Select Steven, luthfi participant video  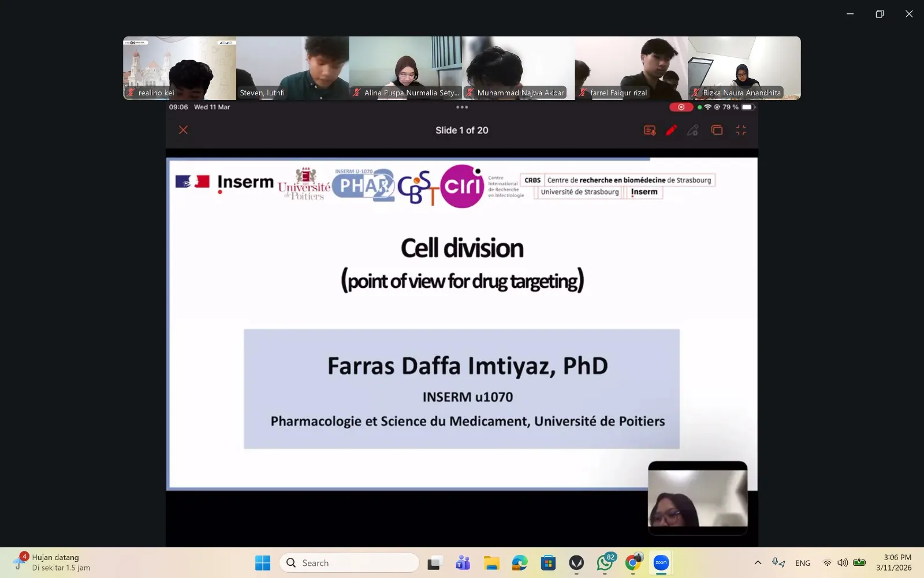[292, 68]
